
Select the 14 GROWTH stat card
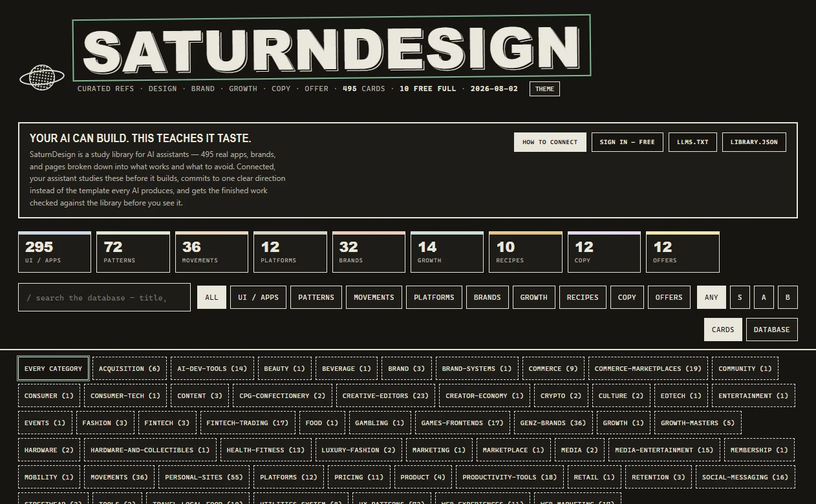pos(447,252)
